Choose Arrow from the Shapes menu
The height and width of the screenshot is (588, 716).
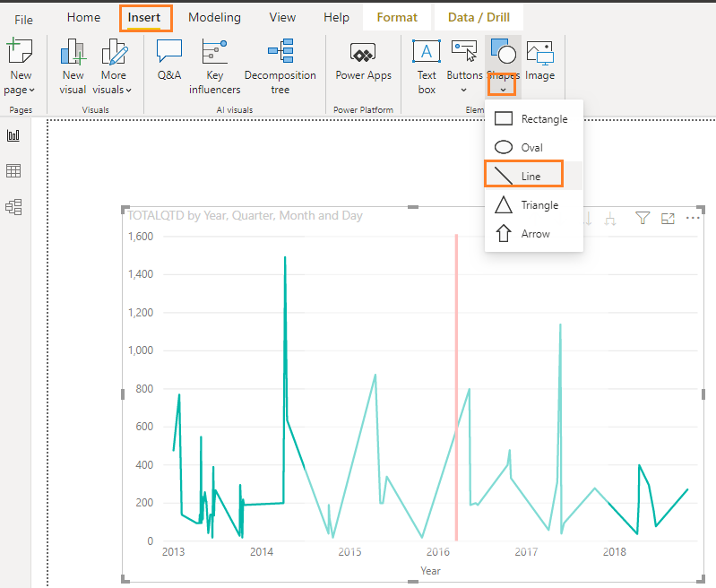click(533, 234)
